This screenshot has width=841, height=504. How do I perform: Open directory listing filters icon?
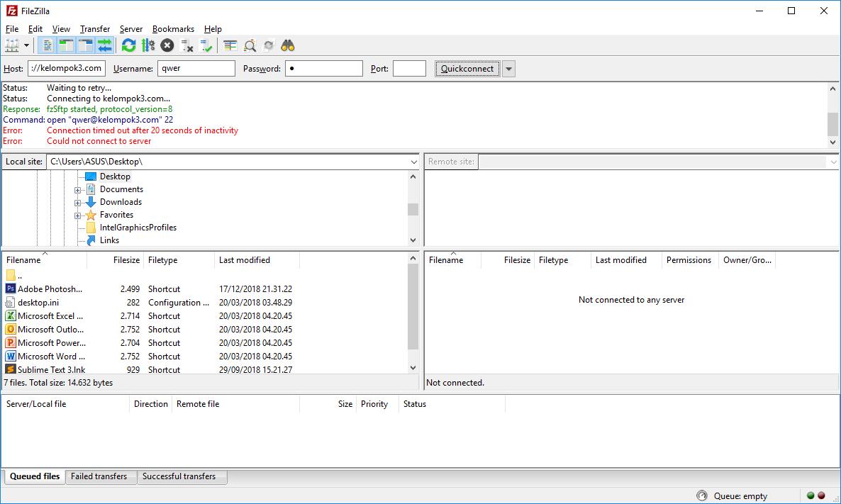click(230, 46)
